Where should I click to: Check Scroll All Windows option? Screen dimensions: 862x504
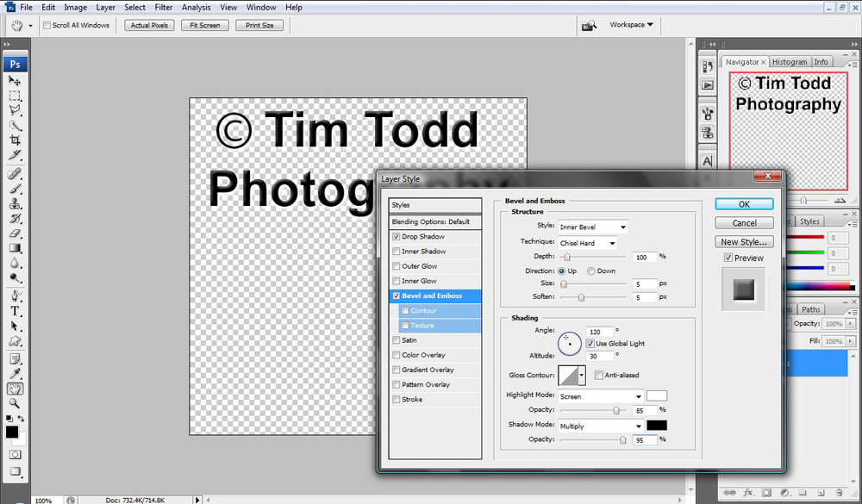pos(47,25)
